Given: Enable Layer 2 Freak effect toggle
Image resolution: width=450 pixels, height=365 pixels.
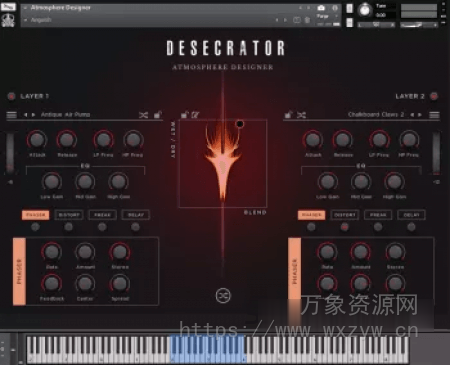Looking at the screenshot, I should [378, 227].
